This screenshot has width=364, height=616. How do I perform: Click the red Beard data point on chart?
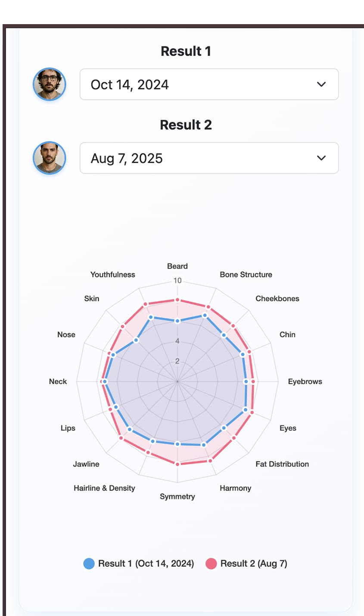click(177, 300)
